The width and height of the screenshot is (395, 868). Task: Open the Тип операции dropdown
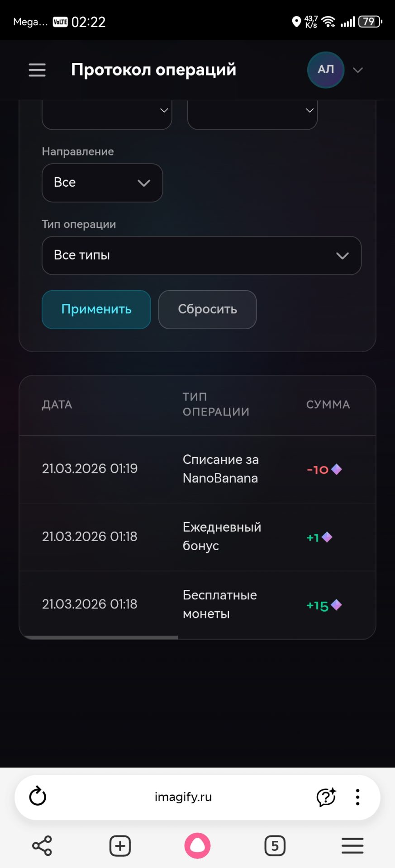tap(201, 255)
